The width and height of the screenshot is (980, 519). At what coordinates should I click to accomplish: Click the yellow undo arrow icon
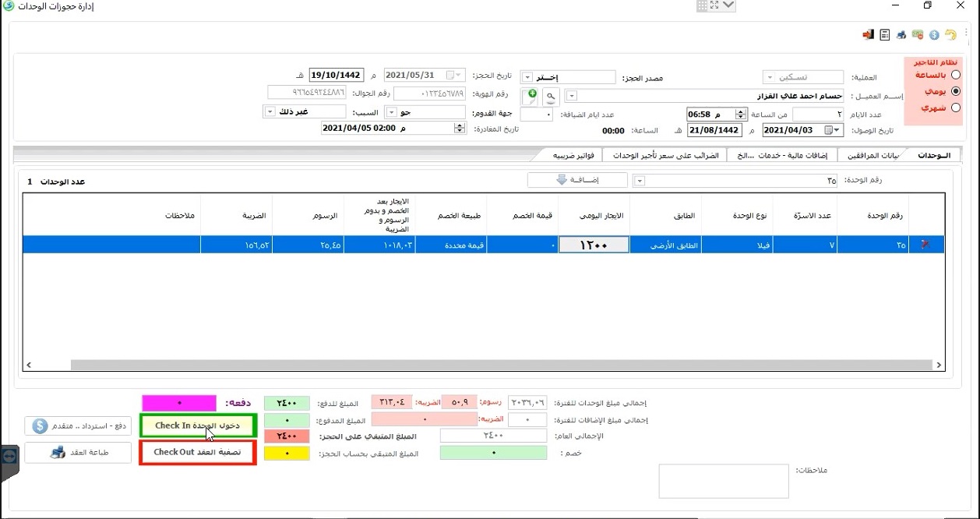click(x=950, y=35)
